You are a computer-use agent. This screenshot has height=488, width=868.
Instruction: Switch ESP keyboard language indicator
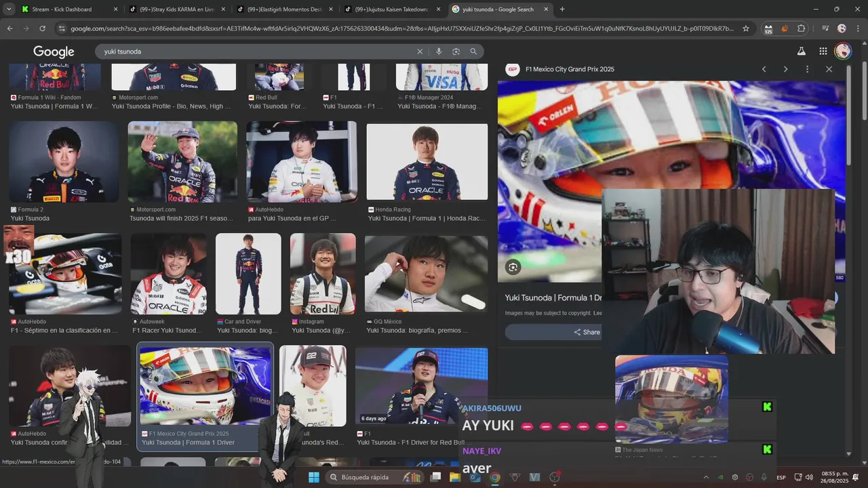pyautogui.click(x=781, y=477)
